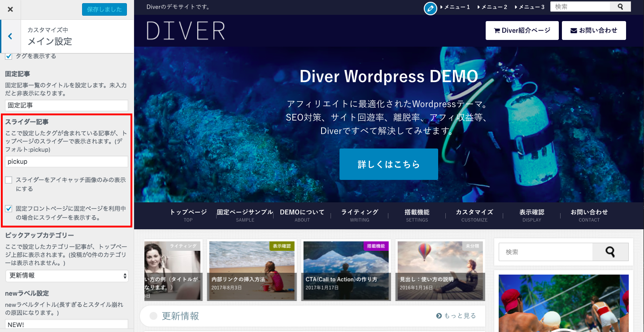Viewport: 644px width, 332px height.
Task: Click the スライダー記事 section heading
Action: [27, 122]
